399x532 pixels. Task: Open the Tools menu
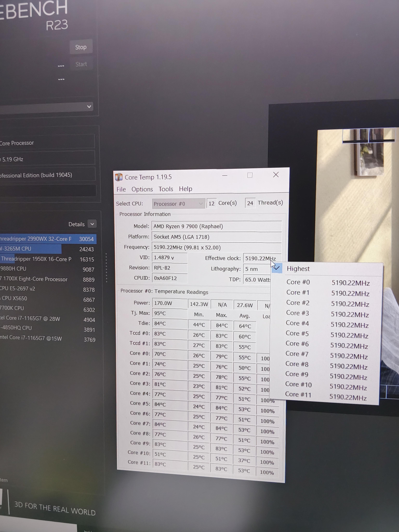(x=166, y=189)
